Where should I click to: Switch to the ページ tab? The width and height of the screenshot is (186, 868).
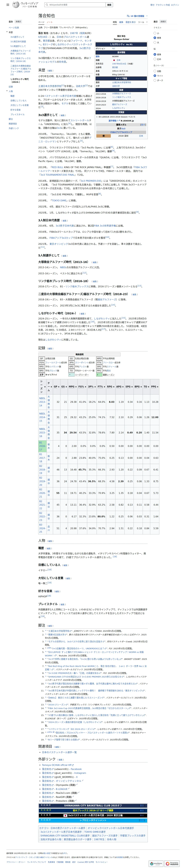[x=41, y=22]
